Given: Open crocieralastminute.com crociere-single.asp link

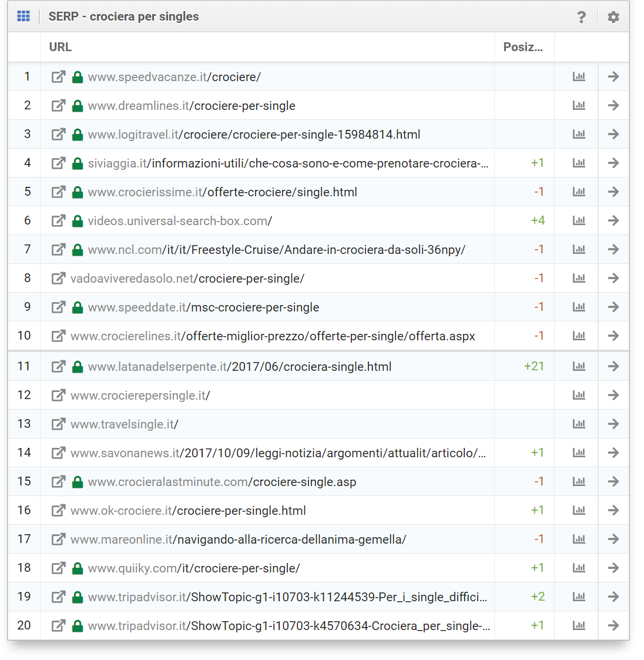Looking at the screenshot, I should click(222, 481).
